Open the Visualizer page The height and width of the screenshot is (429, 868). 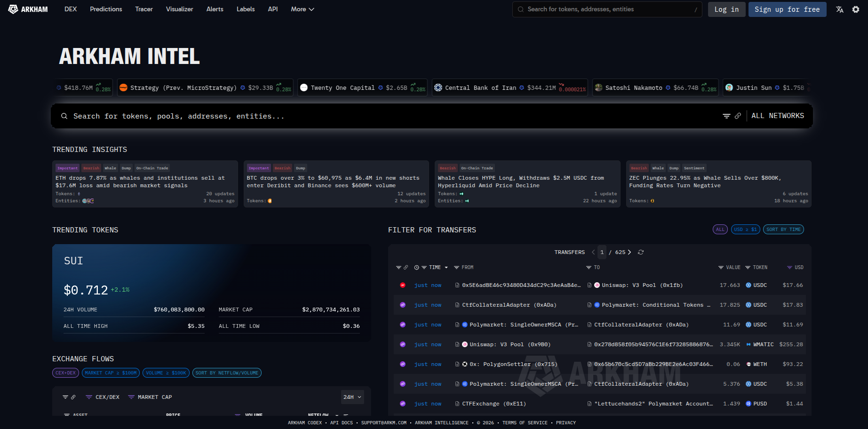pos(179,9)
